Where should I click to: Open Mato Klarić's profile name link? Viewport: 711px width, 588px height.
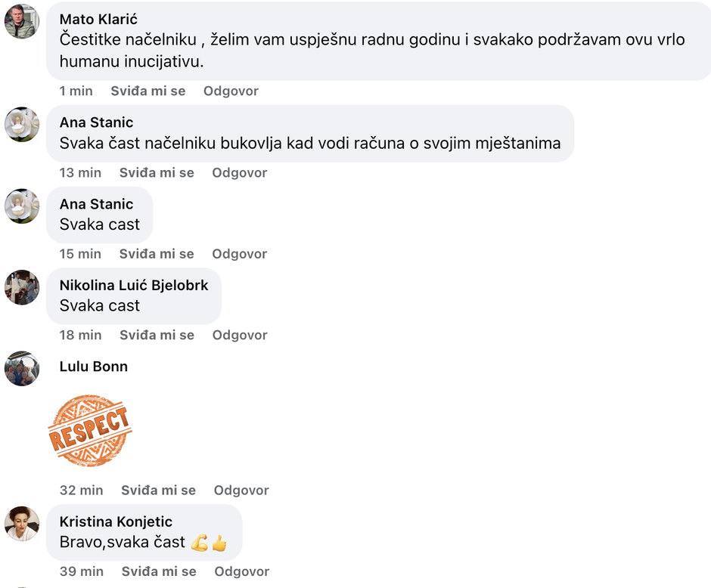[x=98, y=19]
